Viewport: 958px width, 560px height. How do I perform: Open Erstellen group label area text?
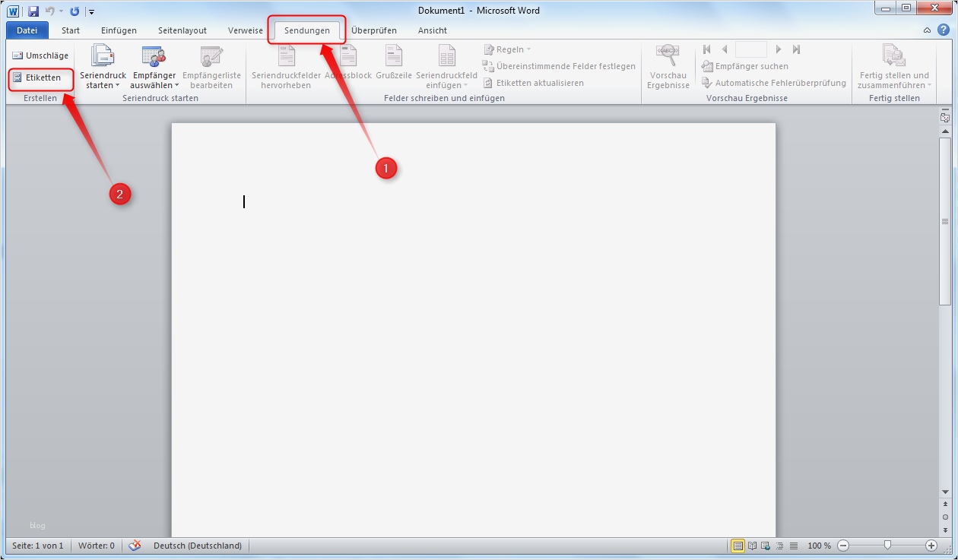[40, 98]
